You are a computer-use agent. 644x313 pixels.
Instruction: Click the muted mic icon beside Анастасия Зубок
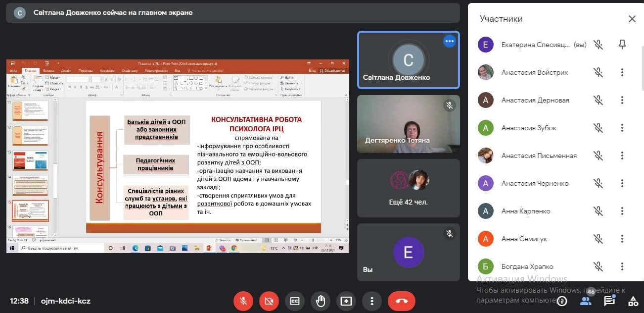pyautogui.click(x=598, y=128)
